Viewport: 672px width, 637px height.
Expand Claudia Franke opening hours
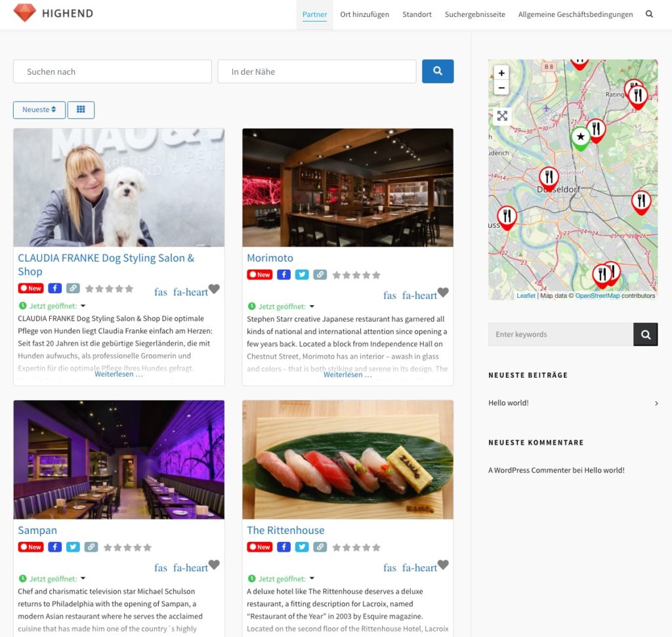[83, 306]
